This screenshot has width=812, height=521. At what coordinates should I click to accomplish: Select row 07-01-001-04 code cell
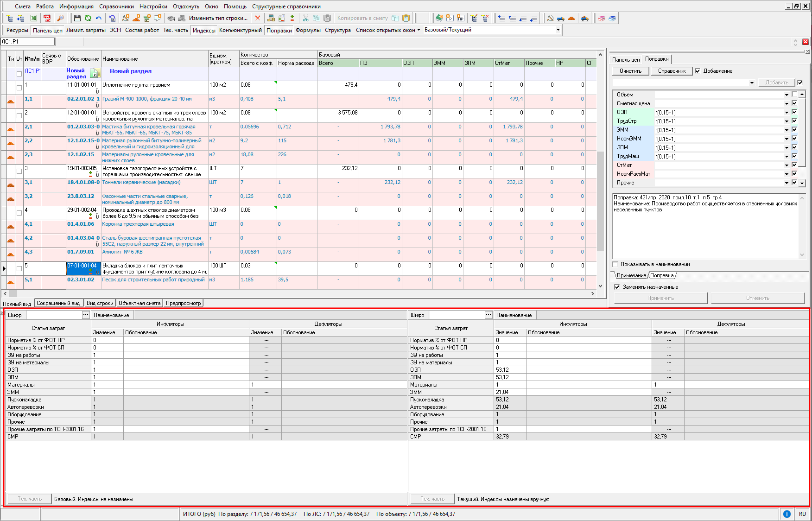(x=83, y=268)
